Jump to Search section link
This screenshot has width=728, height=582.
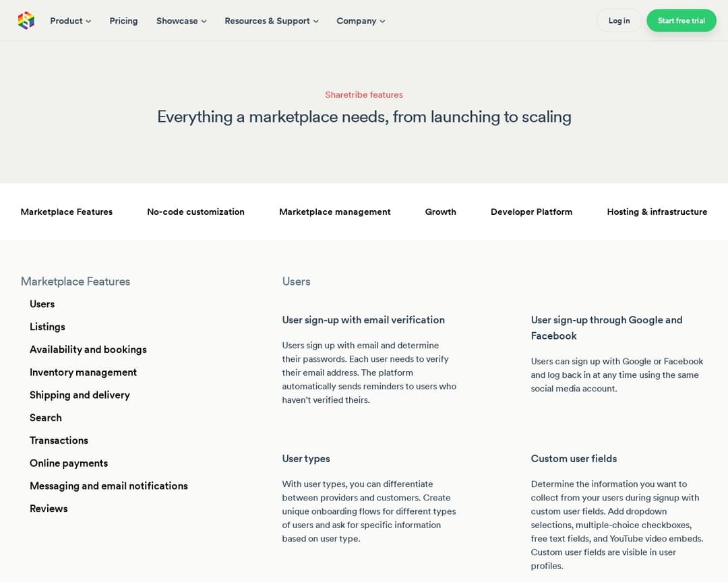[46, 418]
